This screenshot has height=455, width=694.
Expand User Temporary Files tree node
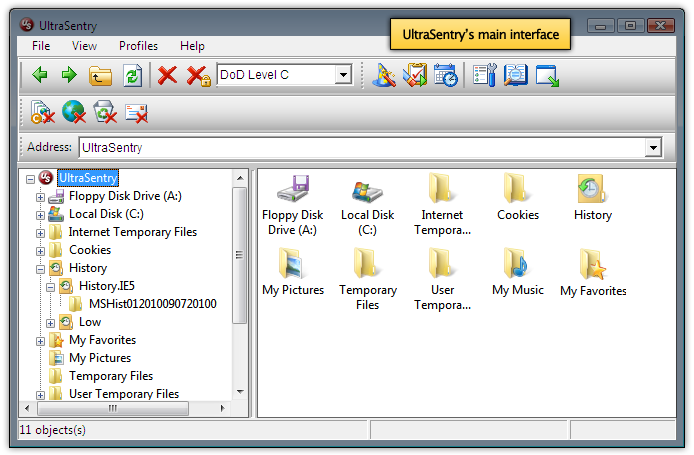[x=40, y=395]
